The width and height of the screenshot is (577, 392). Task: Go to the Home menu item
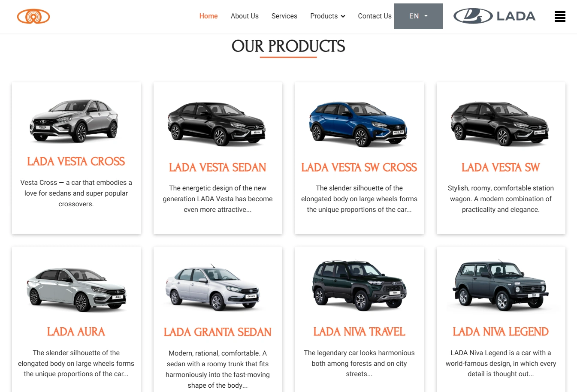click(x=208, y=16)
